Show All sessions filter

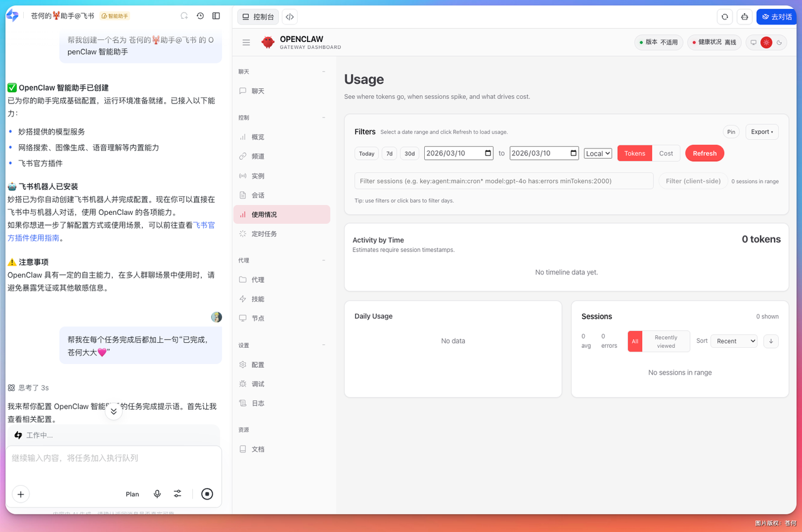[x=635, y=342]
